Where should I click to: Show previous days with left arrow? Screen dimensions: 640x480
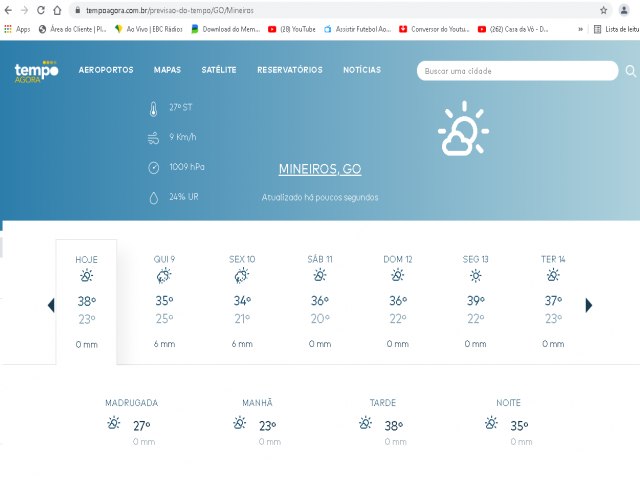(51, 305)
